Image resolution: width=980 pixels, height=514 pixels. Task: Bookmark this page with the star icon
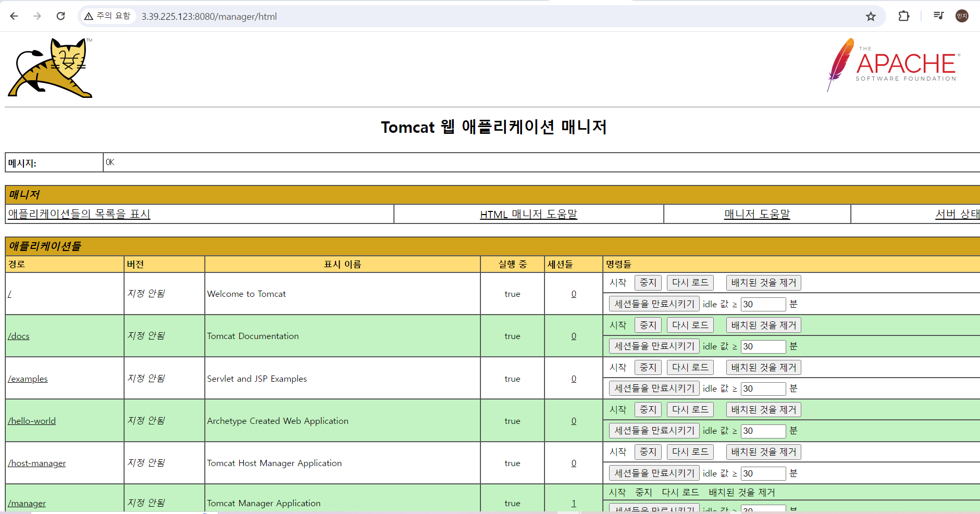coord(871,16)
